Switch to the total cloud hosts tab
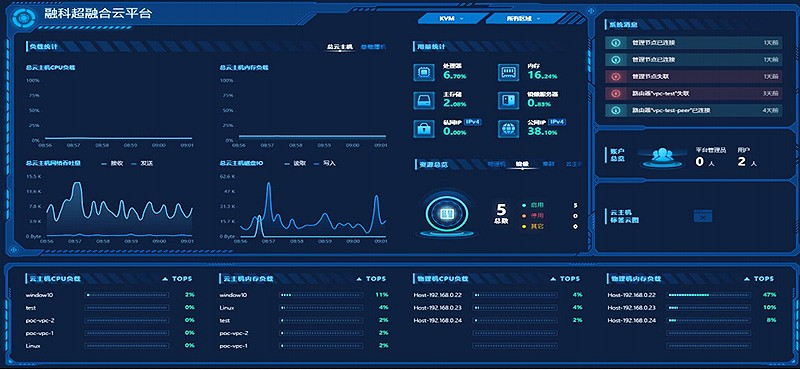800x370 pixels. click(340, 46)
